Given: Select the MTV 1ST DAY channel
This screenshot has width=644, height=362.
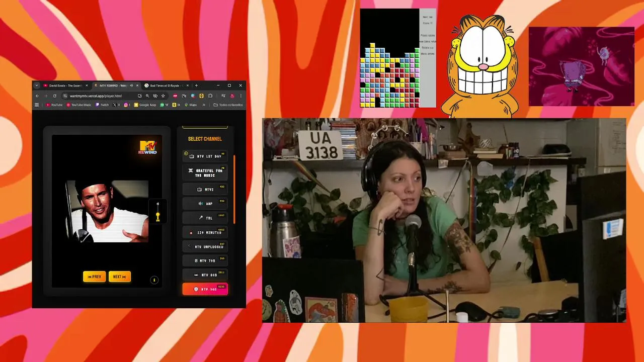Looking at the screenshot, I should [205, 156].
